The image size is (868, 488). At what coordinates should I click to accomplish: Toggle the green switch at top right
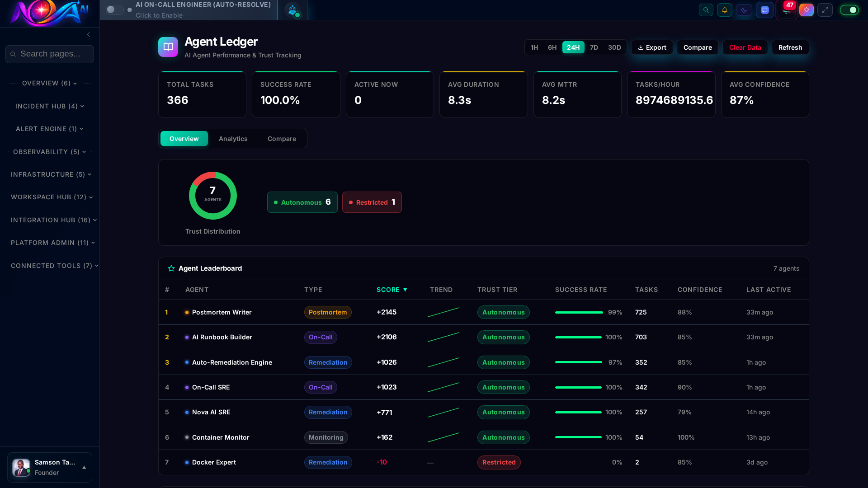click(x=849, y=10)
